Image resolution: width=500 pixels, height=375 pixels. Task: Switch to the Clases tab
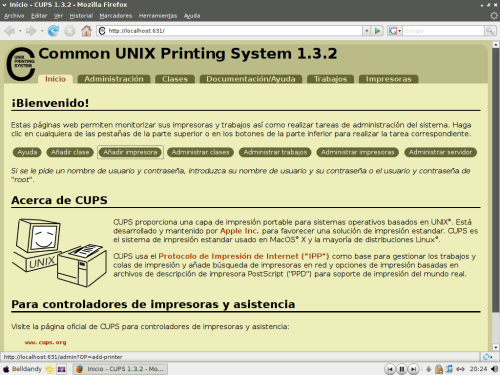(175, 79)
